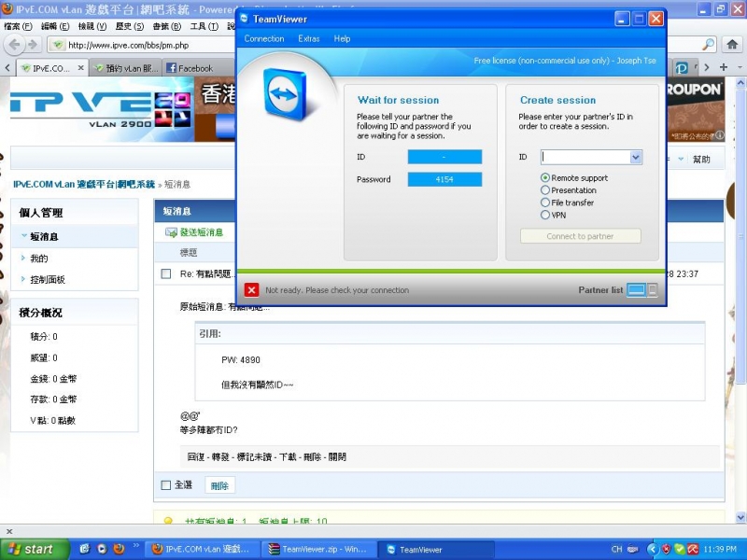Image resolution: width=747 pixels, height=560 pixels.
Task: Click the browser back arrow
Action: 14,45
